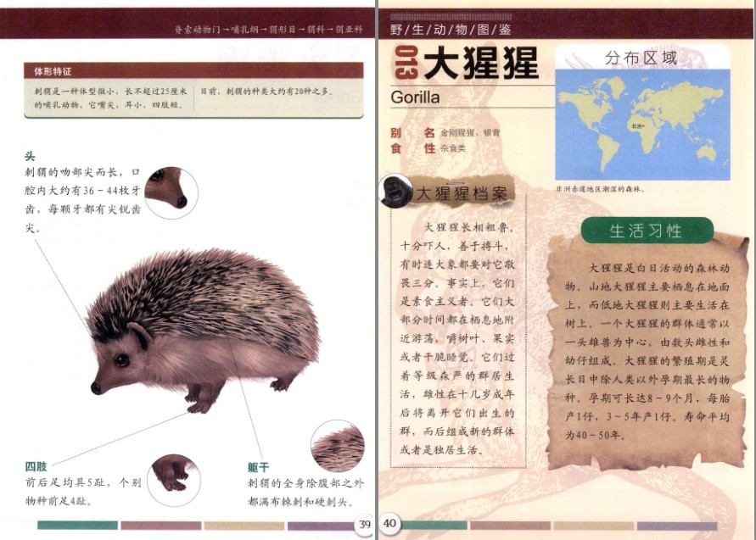Screen dimensions: 756x540
Task: Click the 四肢 section label
Action: pyautogui.click(x=36, y=466)
